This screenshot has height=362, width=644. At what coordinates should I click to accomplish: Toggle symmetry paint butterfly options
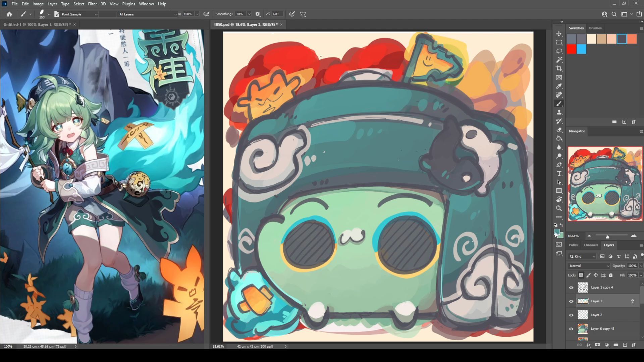[303, 14]
